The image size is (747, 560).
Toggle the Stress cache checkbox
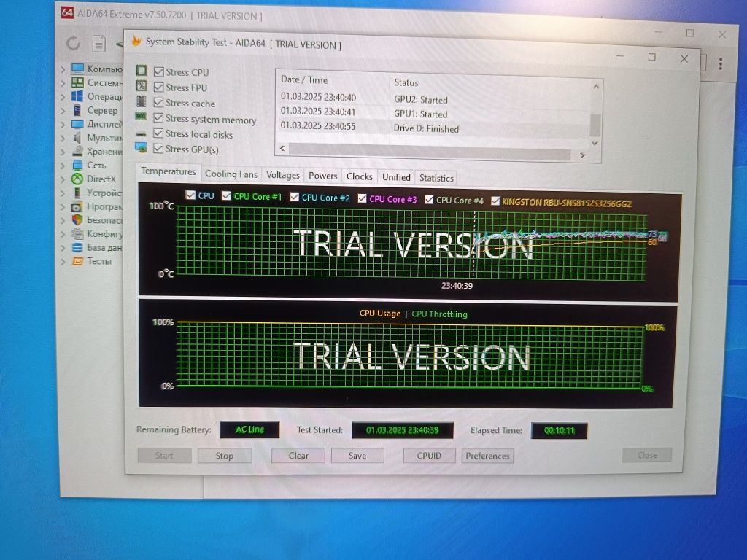(x=158, y=102)
